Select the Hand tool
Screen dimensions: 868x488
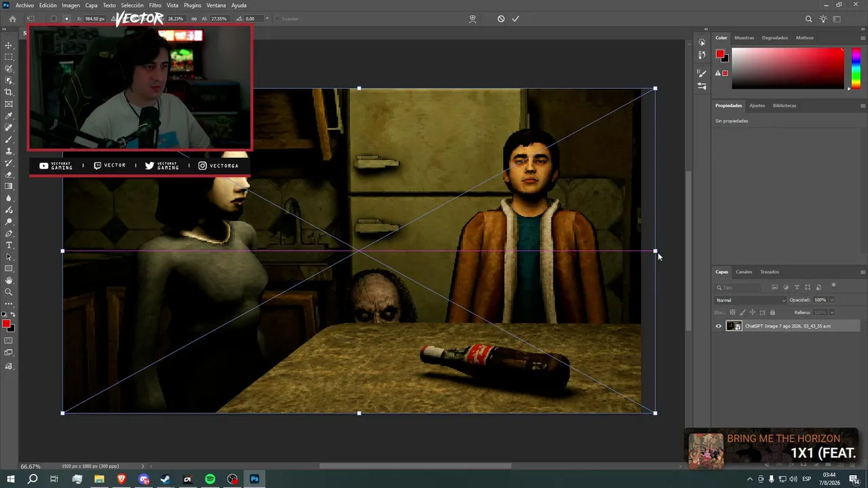pos(9,281)
